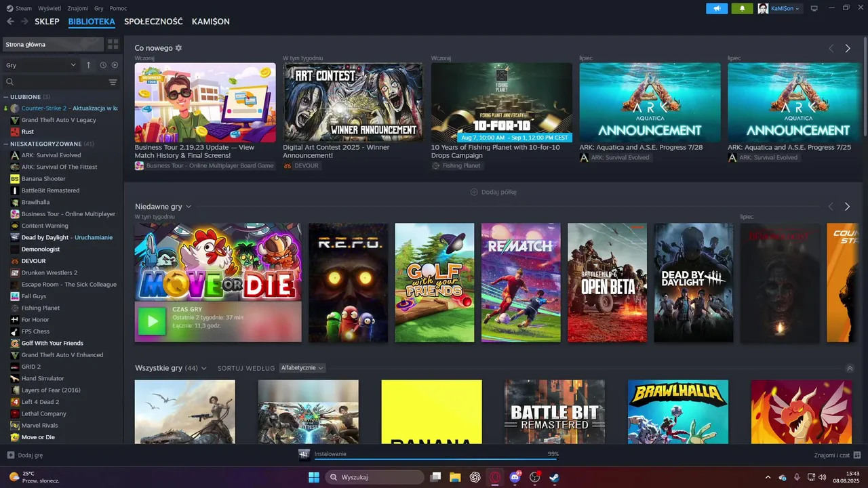Click the installation download progress bar
868x488 pixels.
437,460
